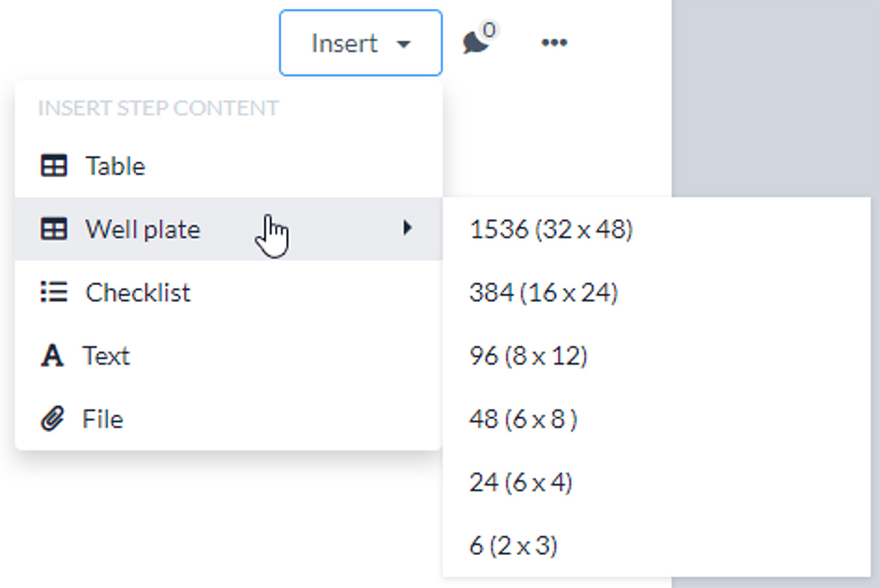Choose the 6 (2 x 3) well plate
This screenshot has width=880, height=588.
513,546
